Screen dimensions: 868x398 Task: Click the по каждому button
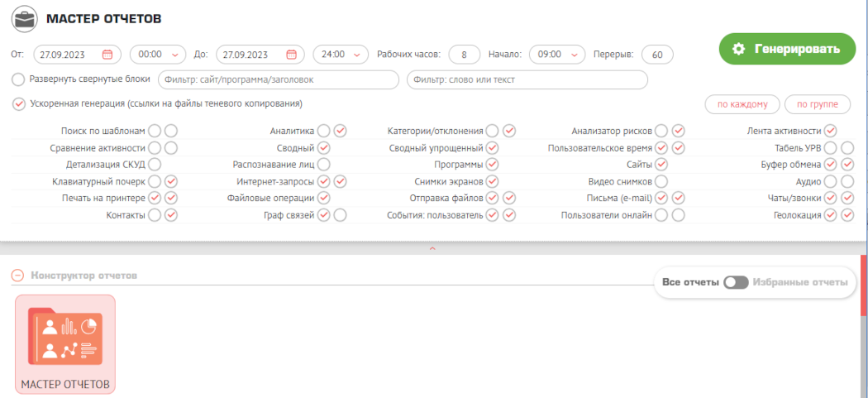(742, 104)
